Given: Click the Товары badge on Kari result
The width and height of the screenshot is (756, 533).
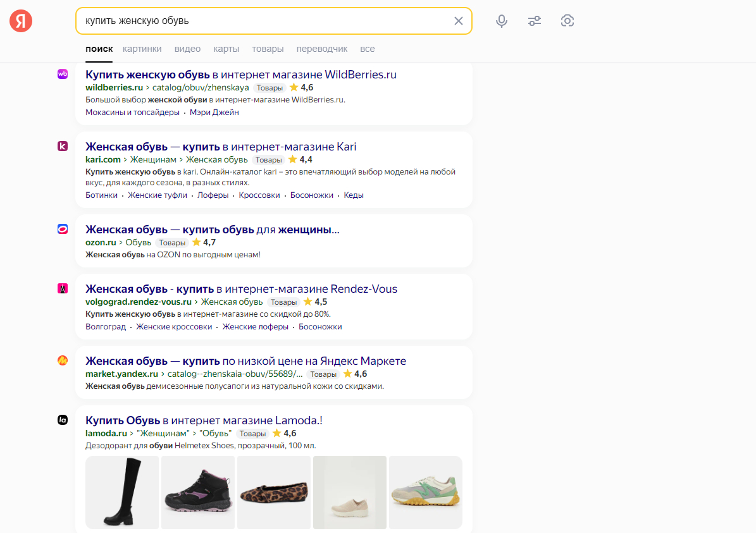Looking at the screenshot, I should click(x=268, y=160).
